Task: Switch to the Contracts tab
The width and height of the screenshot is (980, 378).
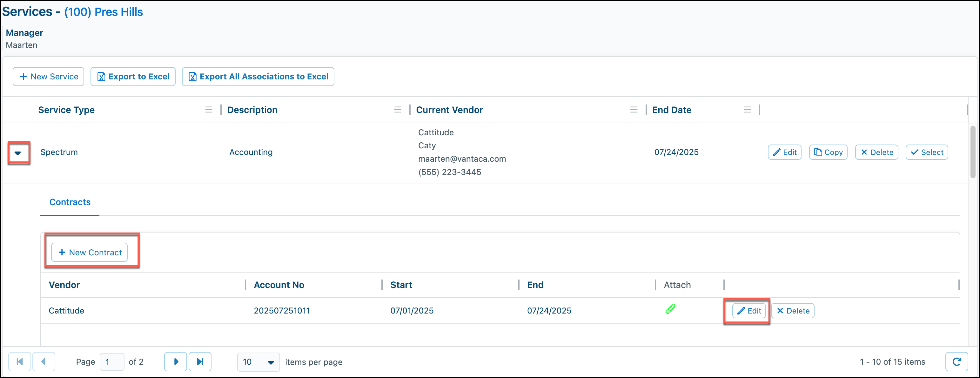Action: (x=70, y=202)
